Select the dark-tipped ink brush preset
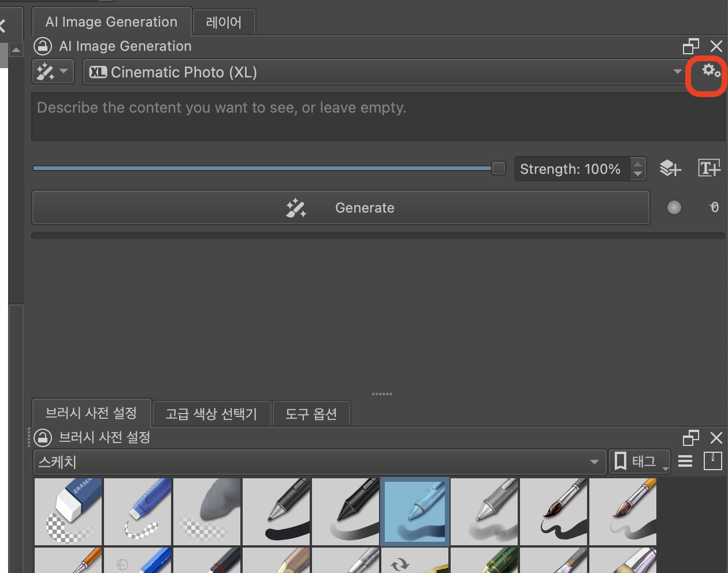 pyautogui.click(x=554, y=511)
